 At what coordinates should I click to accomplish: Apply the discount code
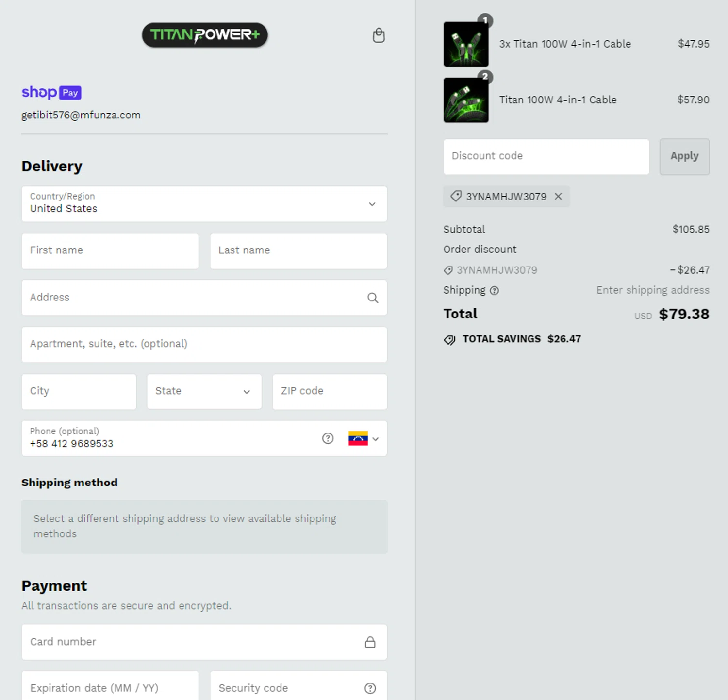(x=684, y=156)
